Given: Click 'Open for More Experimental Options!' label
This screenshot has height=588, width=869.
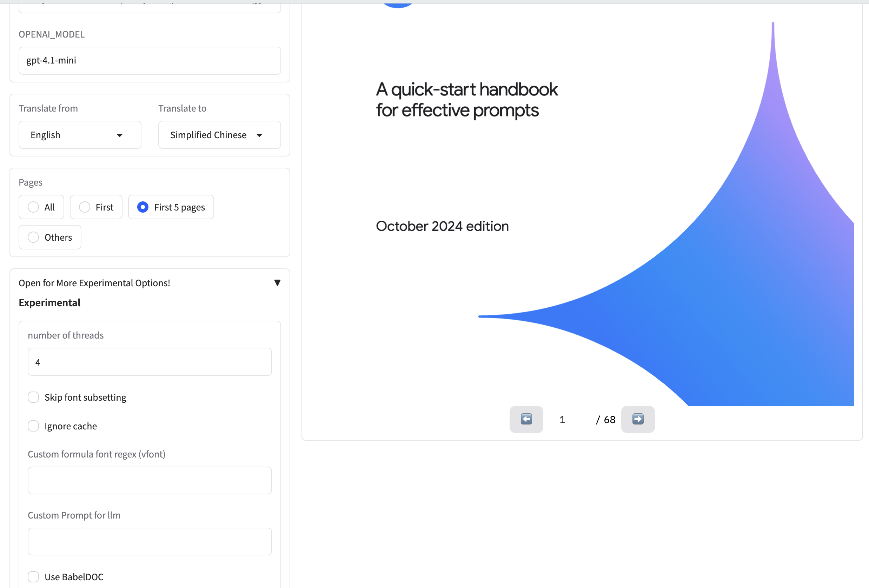Looking at the screenshot, I should [95, 283].
